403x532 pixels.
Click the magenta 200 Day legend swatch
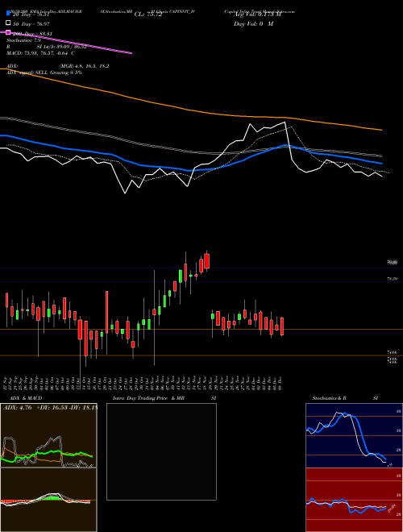[x=9, y=33]
